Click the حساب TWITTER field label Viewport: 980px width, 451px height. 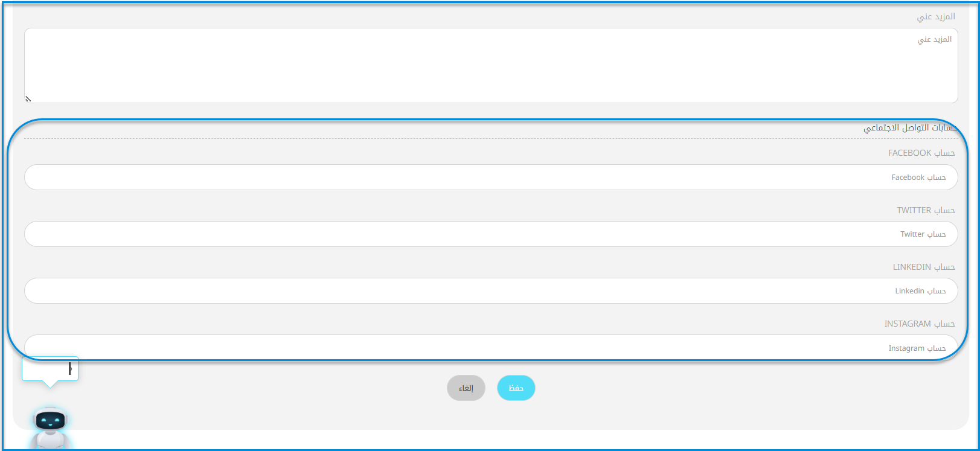[x=926, y=210]
